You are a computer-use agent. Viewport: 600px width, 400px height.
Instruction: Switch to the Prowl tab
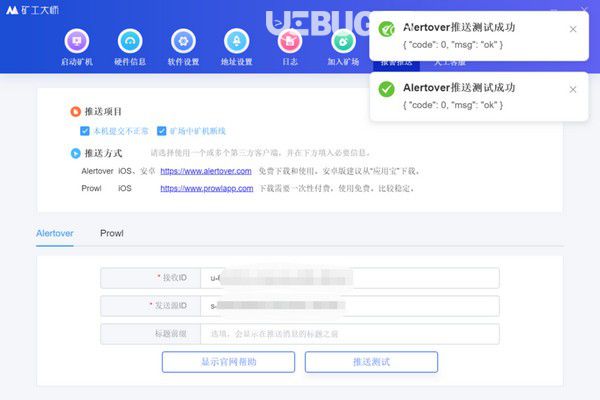point(112,233)
